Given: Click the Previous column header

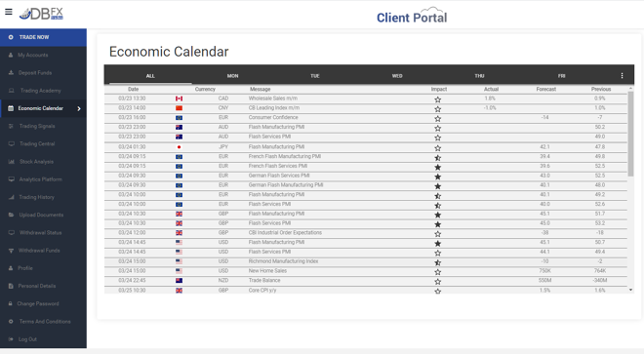Looking at the screenshot, I should point(601,89).
